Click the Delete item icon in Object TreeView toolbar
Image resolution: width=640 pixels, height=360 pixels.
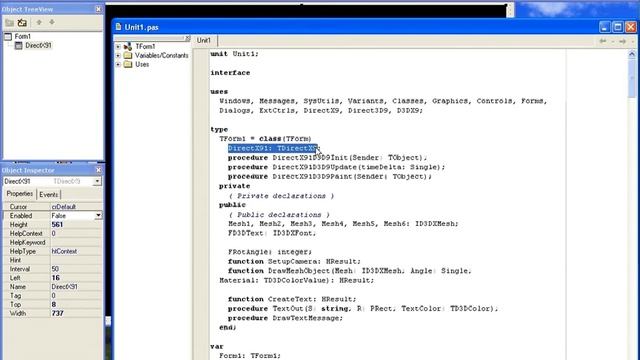coord(22,22)
